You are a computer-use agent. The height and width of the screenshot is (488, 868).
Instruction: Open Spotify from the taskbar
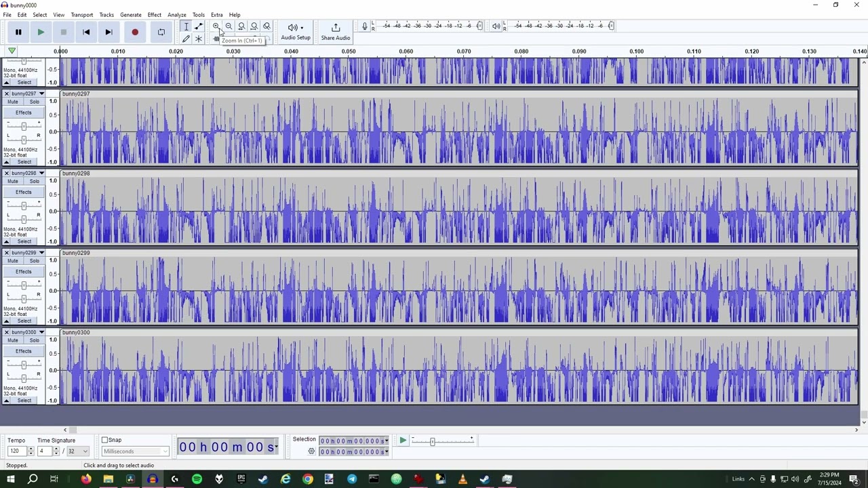click(197, 479)
